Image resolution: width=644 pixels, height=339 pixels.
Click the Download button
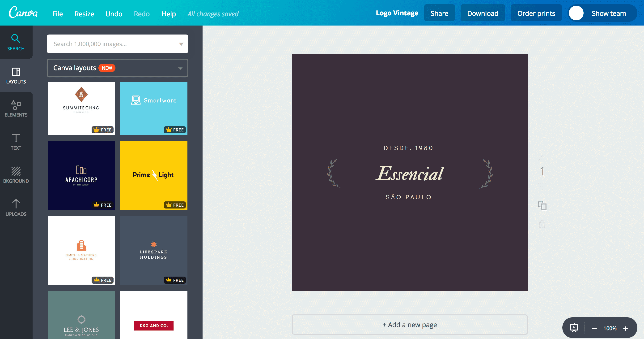pos(483,13)
